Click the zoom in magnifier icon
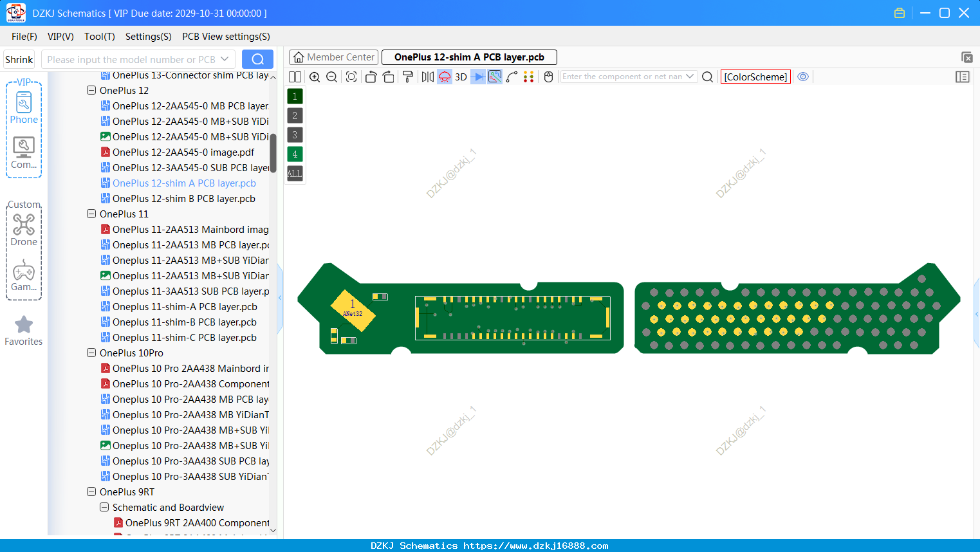The image size is (980, 552). coord(315,77)
